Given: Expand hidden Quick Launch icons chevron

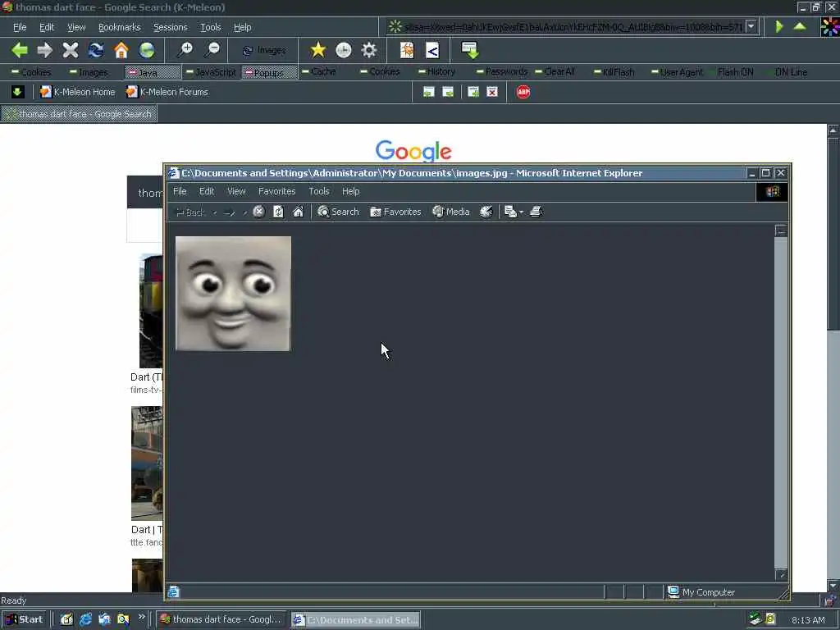Looking at the screenshot, I should [x=141, y=617].
